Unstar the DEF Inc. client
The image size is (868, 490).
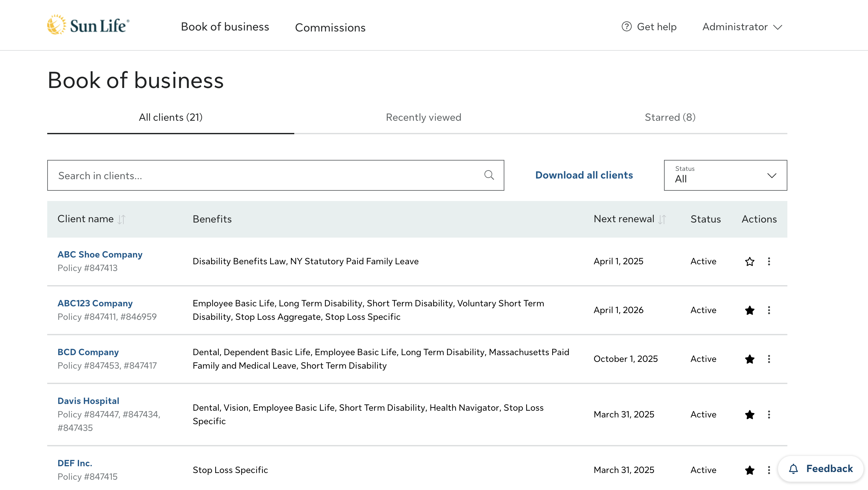[x=749, y=470]
